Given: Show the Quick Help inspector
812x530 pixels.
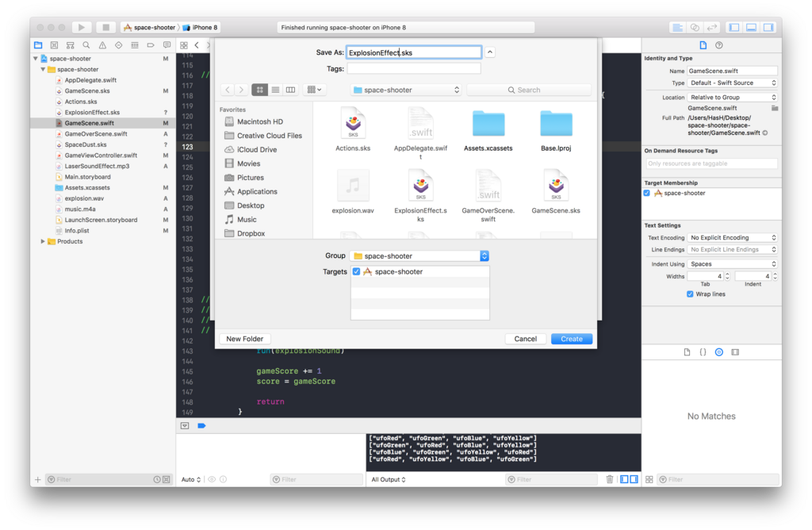Looking at the screenshot, I should click(719, 45).
